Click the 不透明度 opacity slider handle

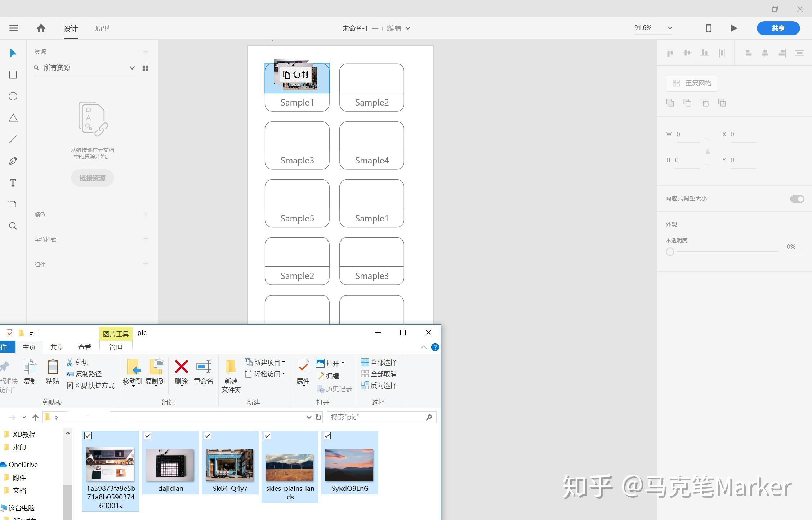tap(670, 252)
